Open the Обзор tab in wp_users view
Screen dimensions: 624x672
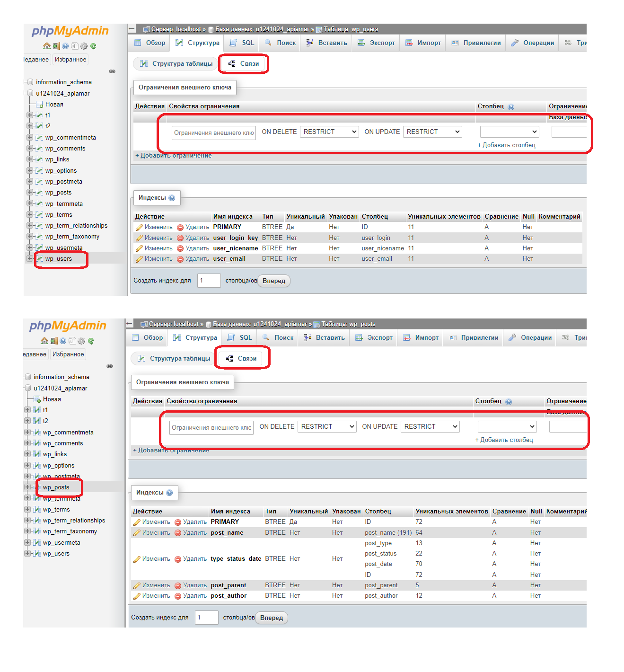(150, 43)
